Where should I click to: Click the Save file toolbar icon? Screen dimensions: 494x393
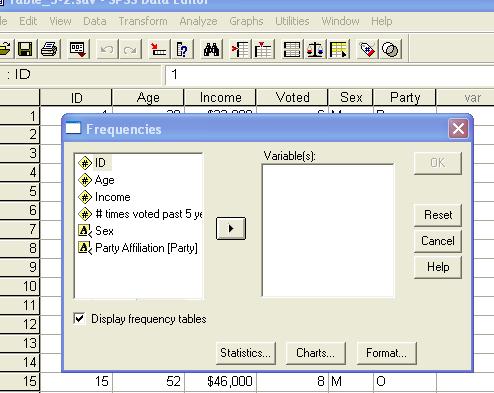[25, 49]
